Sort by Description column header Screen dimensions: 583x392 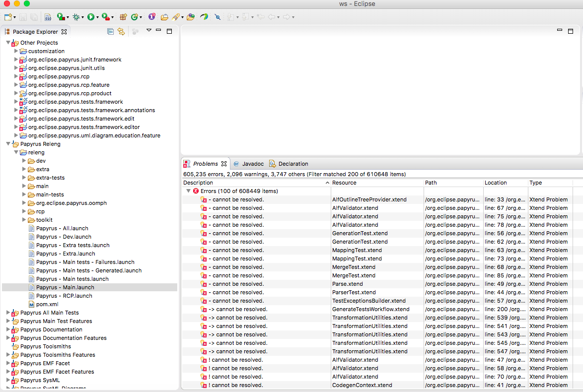tap(256, 183)
